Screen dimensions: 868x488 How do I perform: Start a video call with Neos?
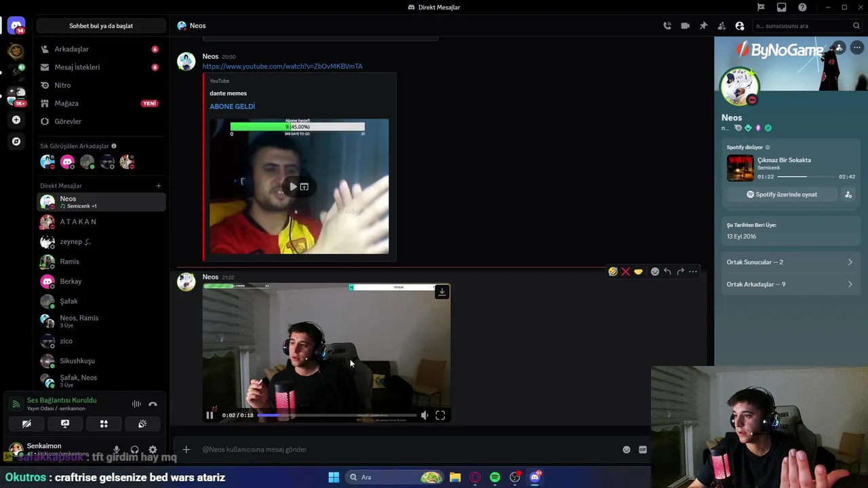pos(685,26)
